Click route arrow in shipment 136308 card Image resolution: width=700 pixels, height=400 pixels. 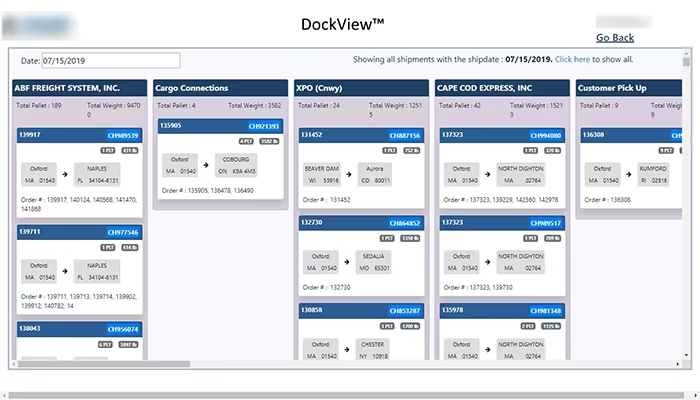click(629, 175)
